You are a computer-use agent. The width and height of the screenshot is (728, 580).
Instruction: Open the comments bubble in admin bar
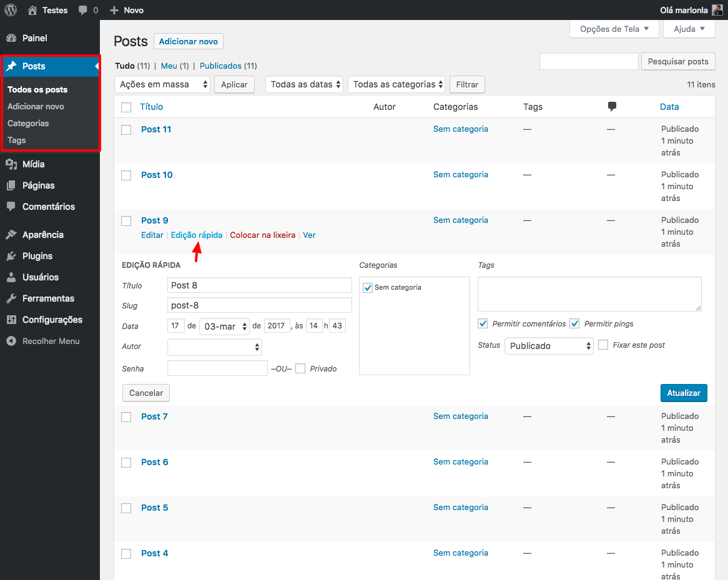tap(82, 10)
